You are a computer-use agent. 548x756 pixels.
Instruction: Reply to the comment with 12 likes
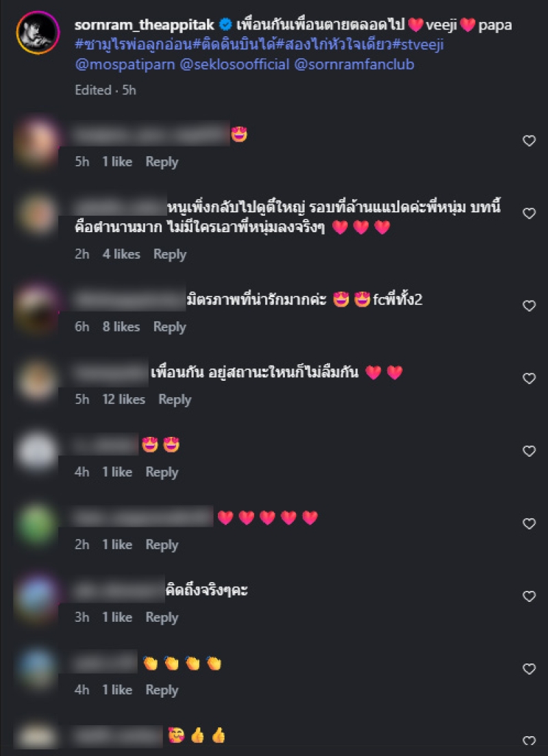(x=175, y=399)
